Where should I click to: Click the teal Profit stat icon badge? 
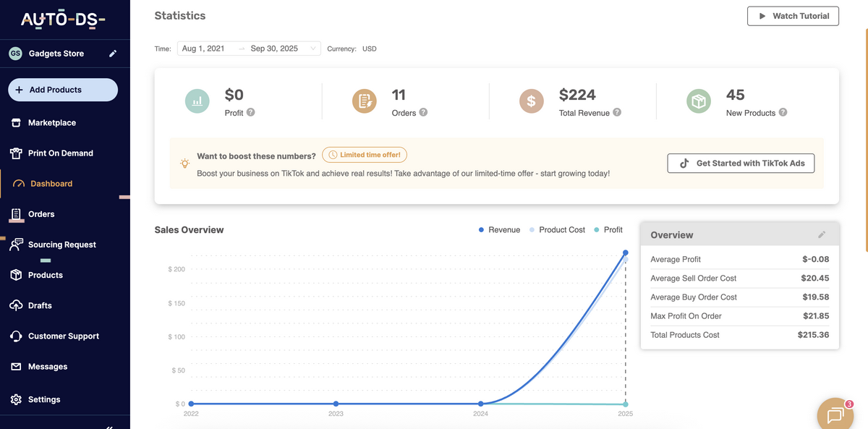pyautogui.click(x=197, y=101)
